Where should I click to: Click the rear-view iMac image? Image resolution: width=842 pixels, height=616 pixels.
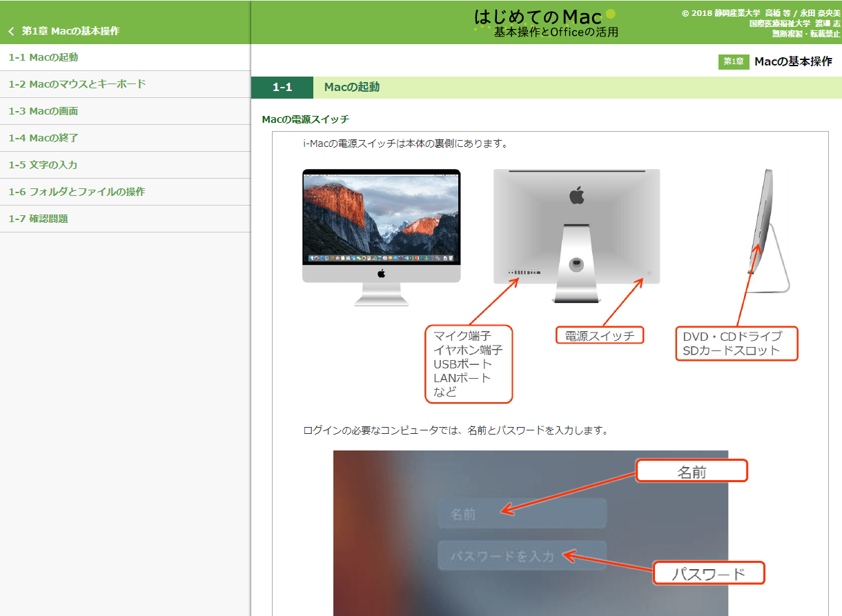(x=576, y=236)
